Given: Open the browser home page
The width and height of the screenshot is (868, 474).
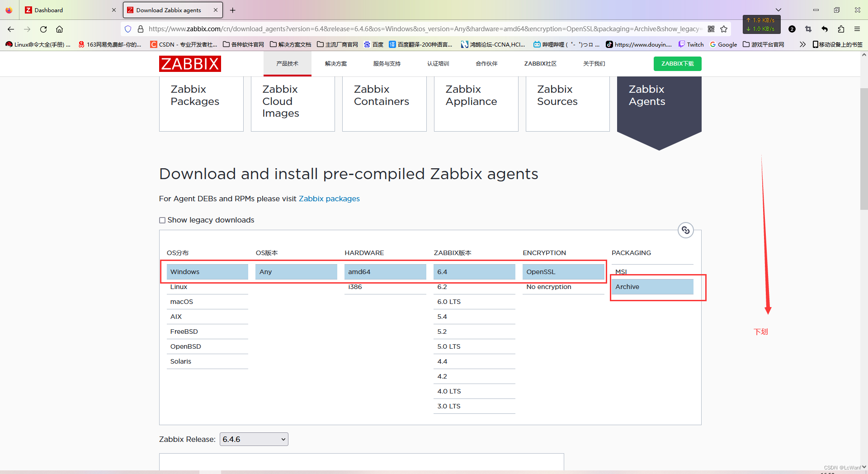Looking at the screenshot, I should click(x=59, y=29).
